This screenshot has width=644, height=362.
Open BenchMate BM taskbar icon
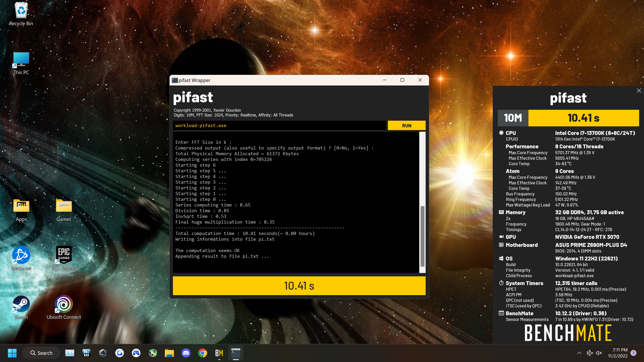(219, 353)
